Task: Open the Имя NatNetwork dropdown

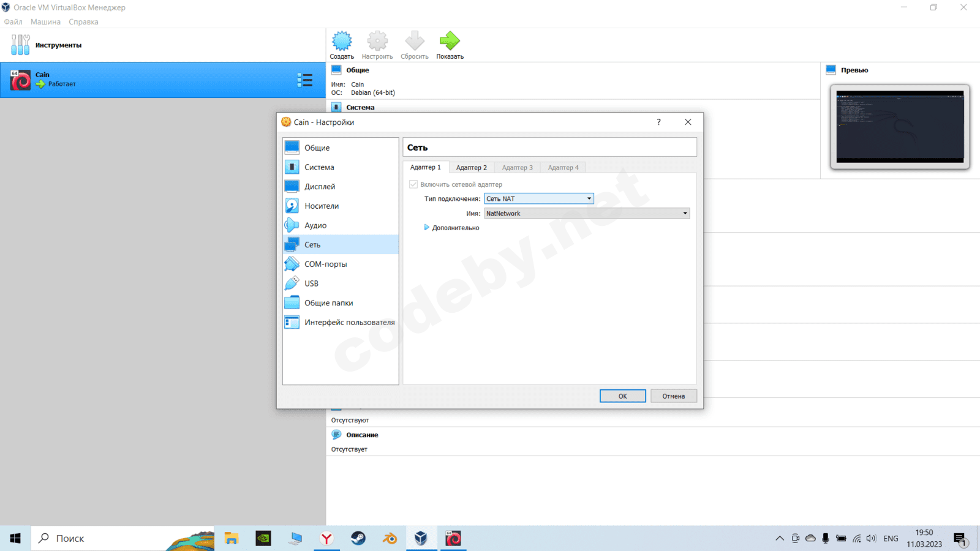Action: coord(587,213)
